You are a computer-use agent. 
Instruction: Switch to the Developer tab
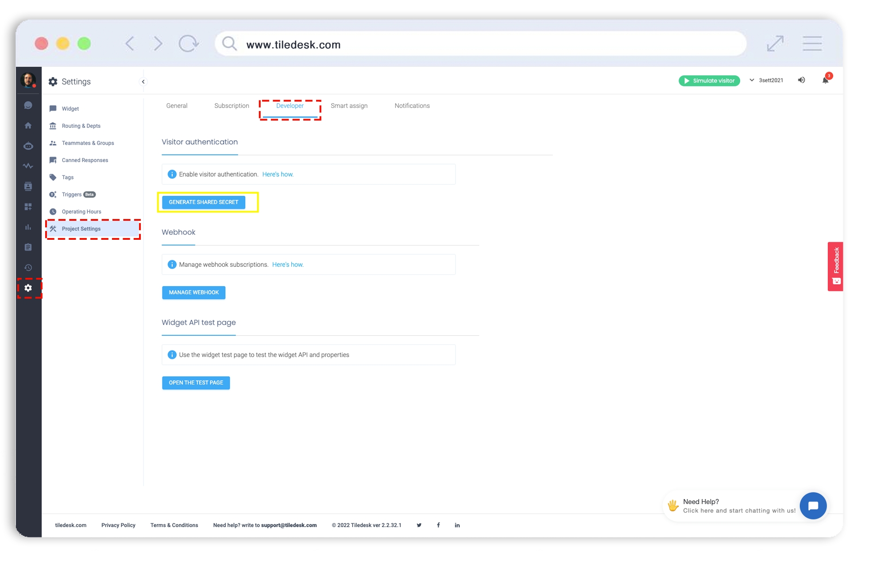[290, 106]
